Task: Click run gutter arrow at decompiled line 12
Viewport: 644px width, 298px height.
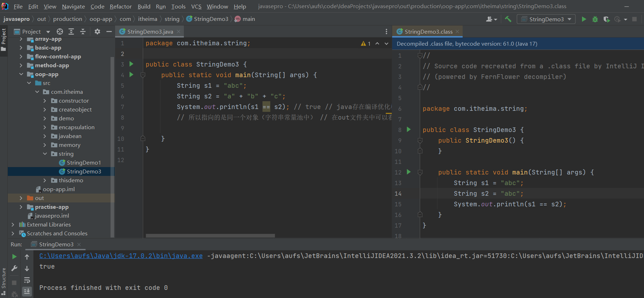Action: pos(409,172)
